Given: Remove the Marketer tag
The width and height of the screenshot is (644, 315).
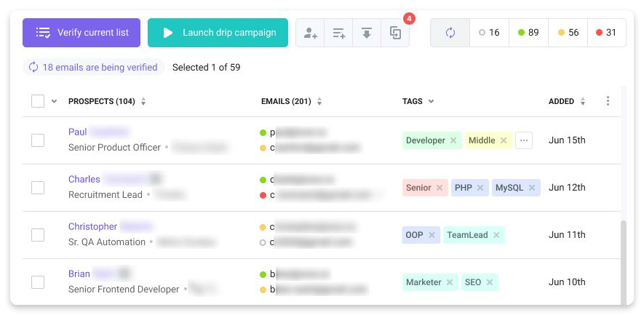Looking at the screenshot, I should [450, 282].
